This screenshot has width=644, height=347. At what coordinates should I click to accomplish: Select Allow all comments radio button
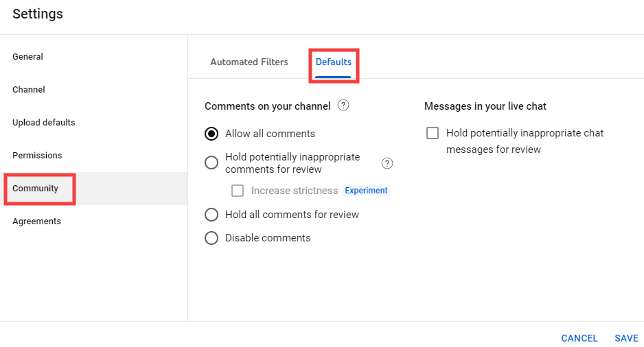(211, 134)
